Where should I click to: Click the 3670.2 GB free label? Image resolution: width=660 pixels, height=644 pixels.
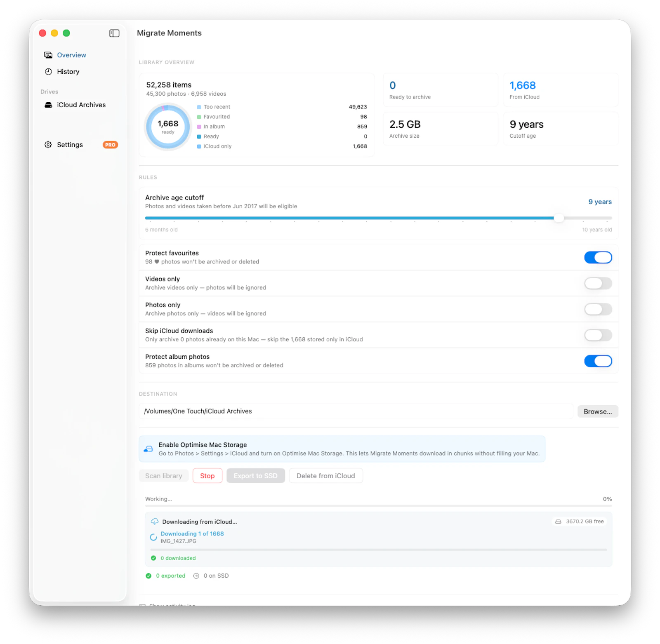tap(585, 522)
